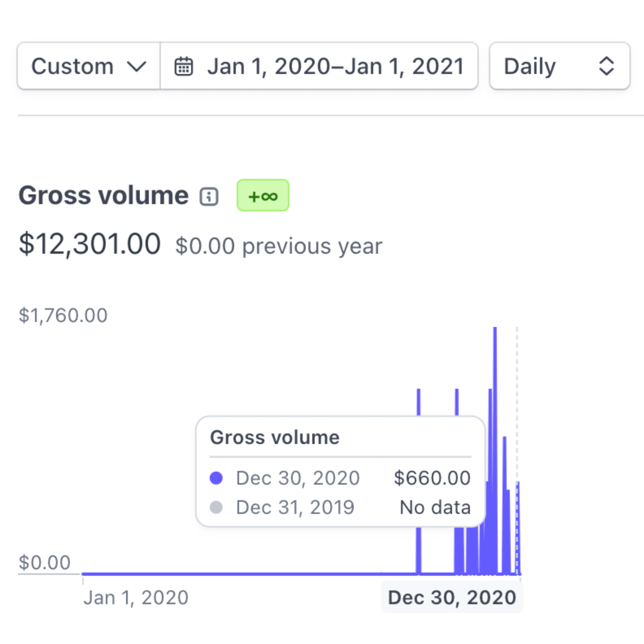
Task: Open the Jan 1, 2020–Jan 1, 2021 range
Action: (x=335, y=66)
